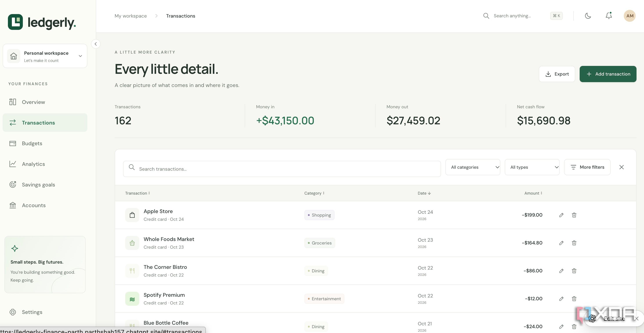Click the Groceries category tag
This screenshot has width=644, height=333.
pos(320,243)
